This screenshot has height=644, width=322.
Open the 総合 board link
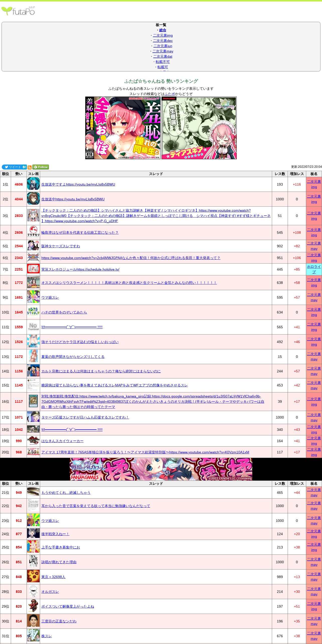click(x=163, y=30)
